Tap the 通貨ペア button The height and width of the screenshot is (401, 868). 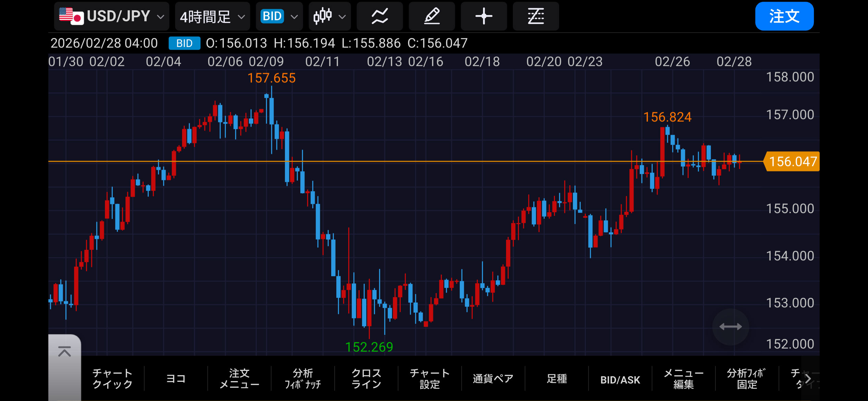(493, 378)
